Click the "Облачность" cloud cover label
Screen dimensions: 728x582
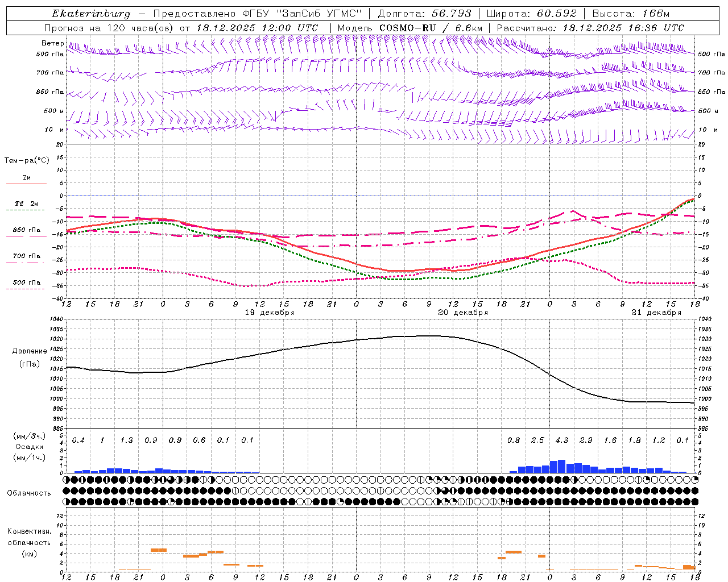(29, 493)
